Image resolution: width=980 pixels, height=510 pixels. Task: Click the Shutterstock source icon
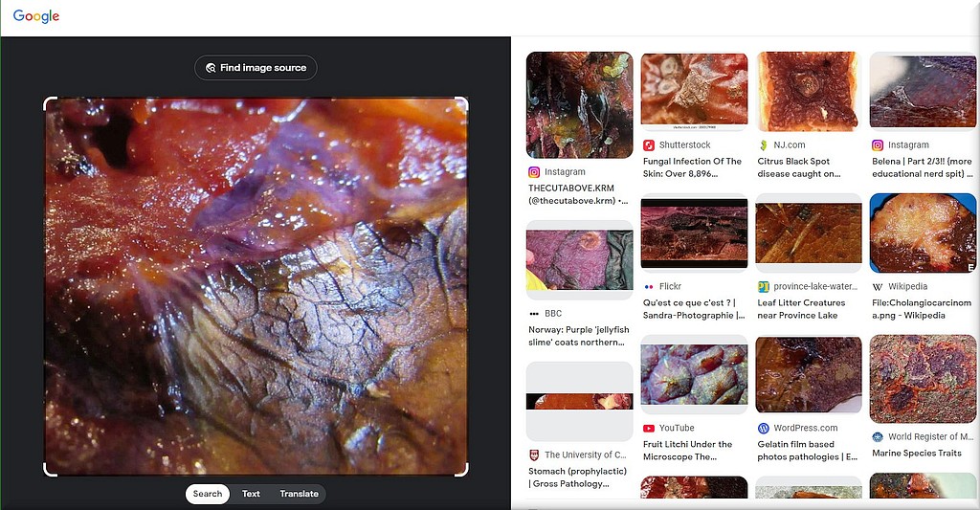click(649, 145)
